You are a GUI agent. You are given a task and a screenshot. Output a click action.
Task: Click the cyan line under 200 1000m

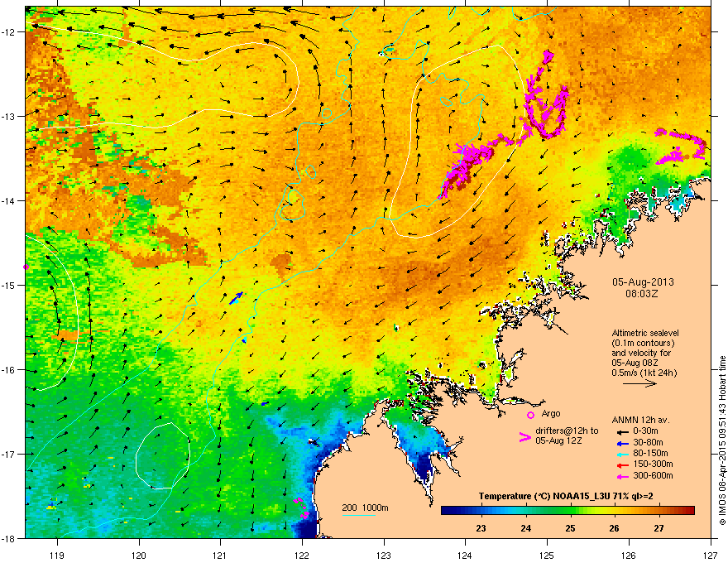point(358,515)
